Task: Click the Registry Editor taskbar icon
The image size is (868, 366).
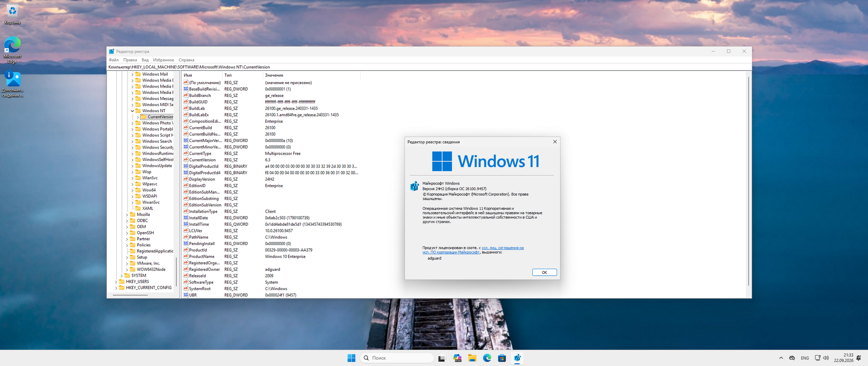Action: (517, 358)
